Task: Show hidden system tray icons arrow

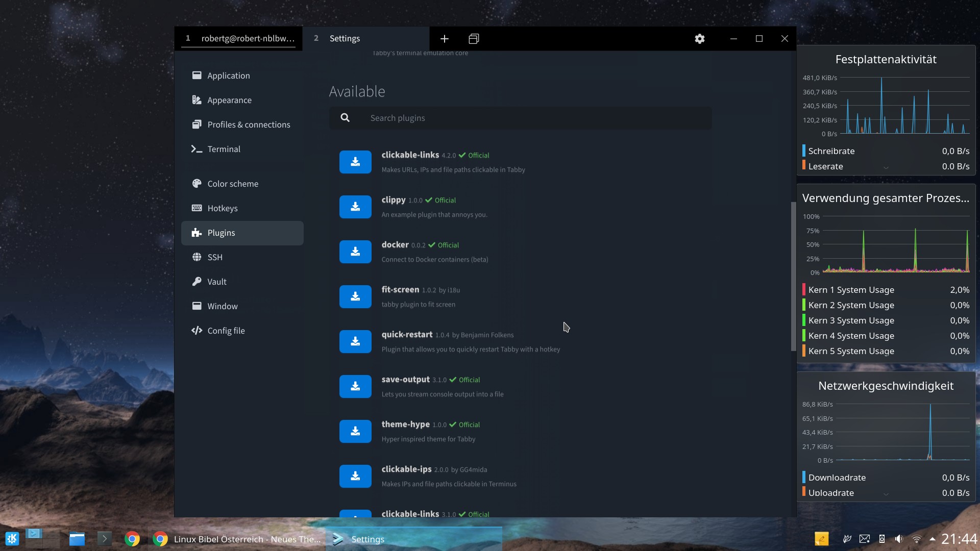Action: click(x=932, y=539)
